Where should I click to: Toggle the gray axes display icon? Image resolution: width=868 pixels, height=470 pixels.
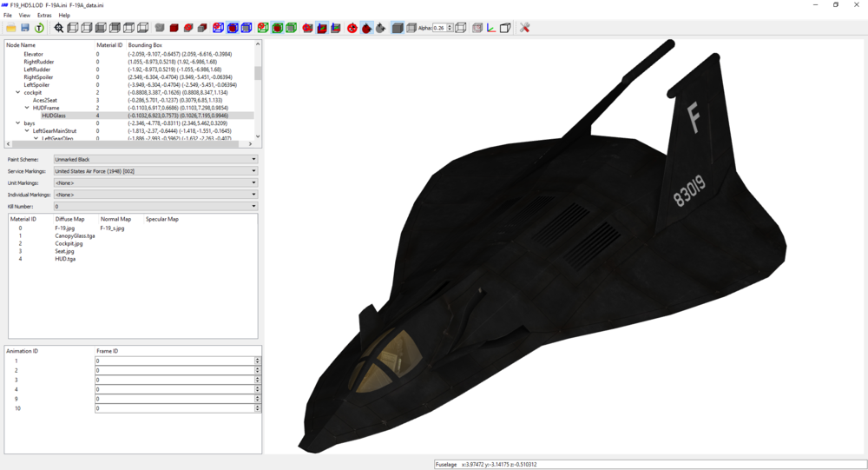(x=336, y=28)
